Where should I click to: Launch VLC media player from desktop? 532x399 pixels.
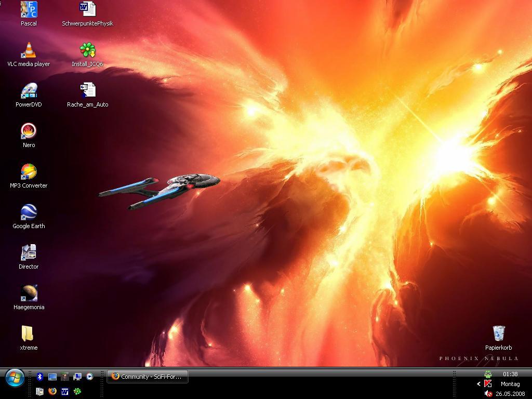tap(29, 50)
